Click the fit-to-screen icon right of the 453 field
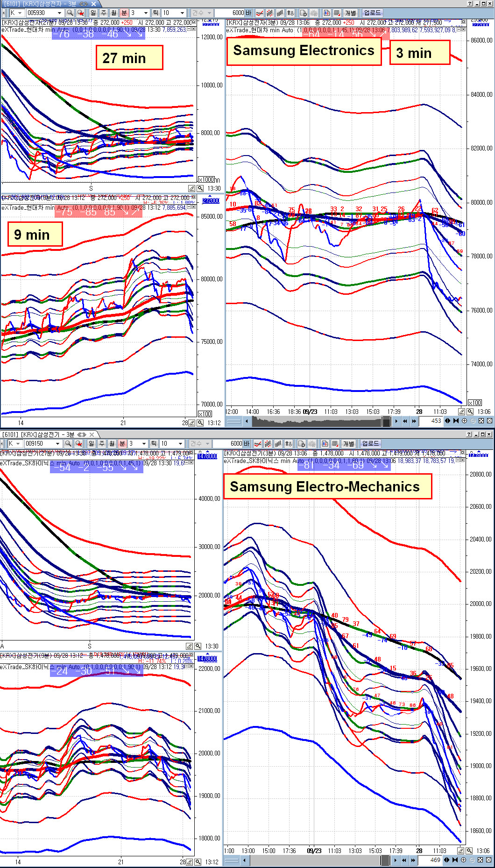This screenshot has height=868, width=495. [x=481, y=421]
